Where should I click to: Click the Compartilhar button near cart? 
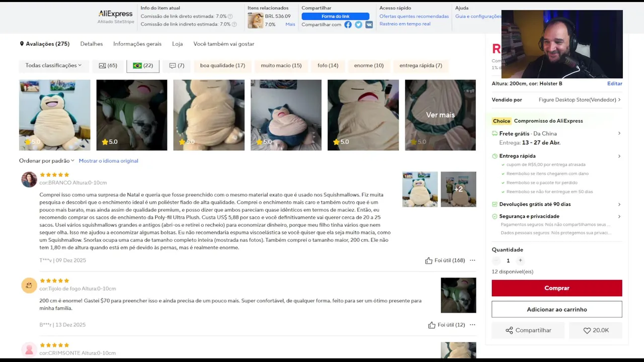tap(528, 330)
